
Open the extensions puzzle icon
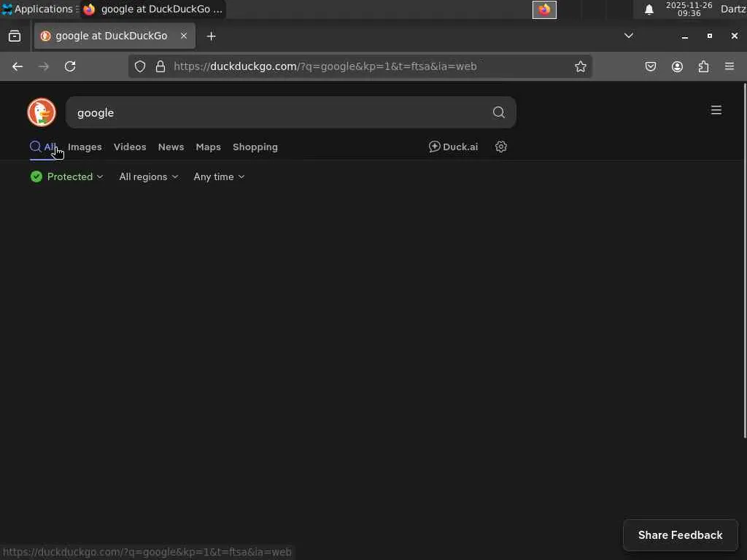point(703,66)
